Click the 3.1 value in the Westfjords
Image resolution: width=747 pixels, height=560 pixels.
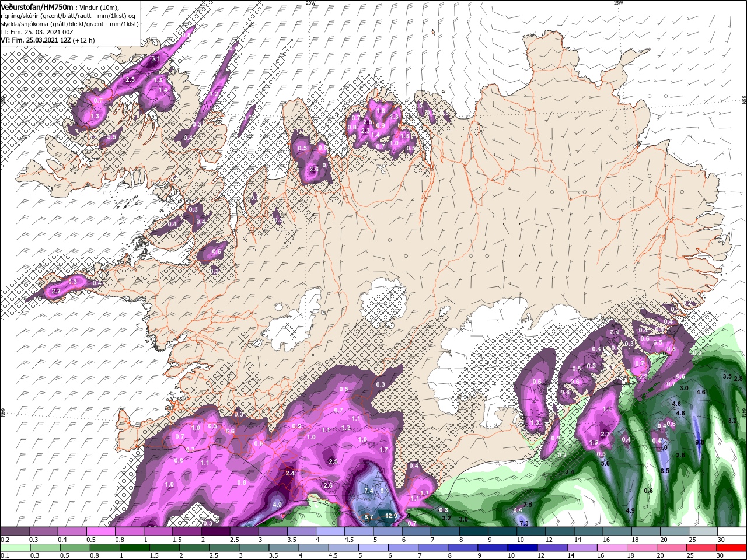(156, 59)
